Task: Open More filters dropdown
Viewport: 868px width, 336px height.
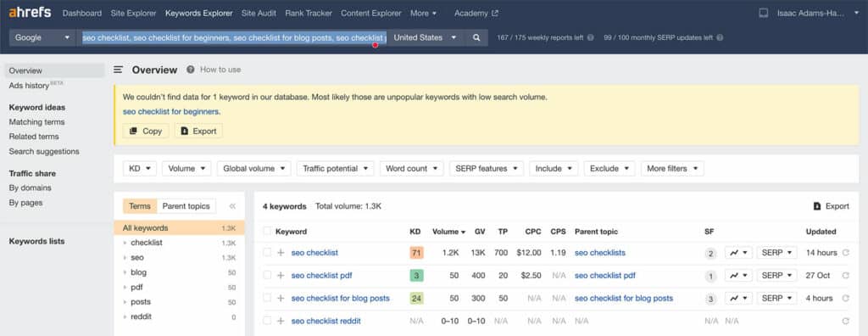Action: pyautogui.click(x=672, y=169)
